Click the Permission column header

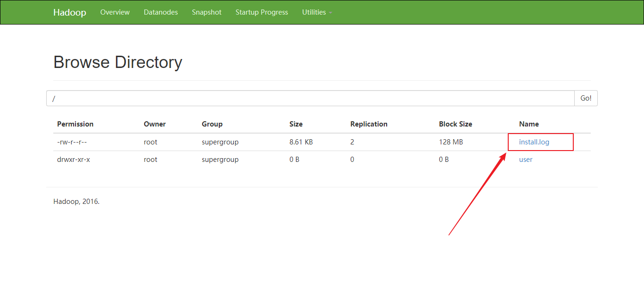pos(75,124)
